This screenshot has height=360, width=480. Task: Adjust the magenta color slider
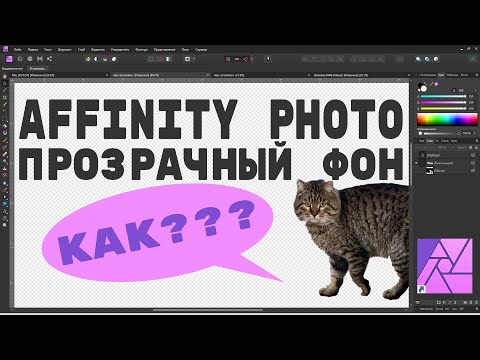(443, 103)
